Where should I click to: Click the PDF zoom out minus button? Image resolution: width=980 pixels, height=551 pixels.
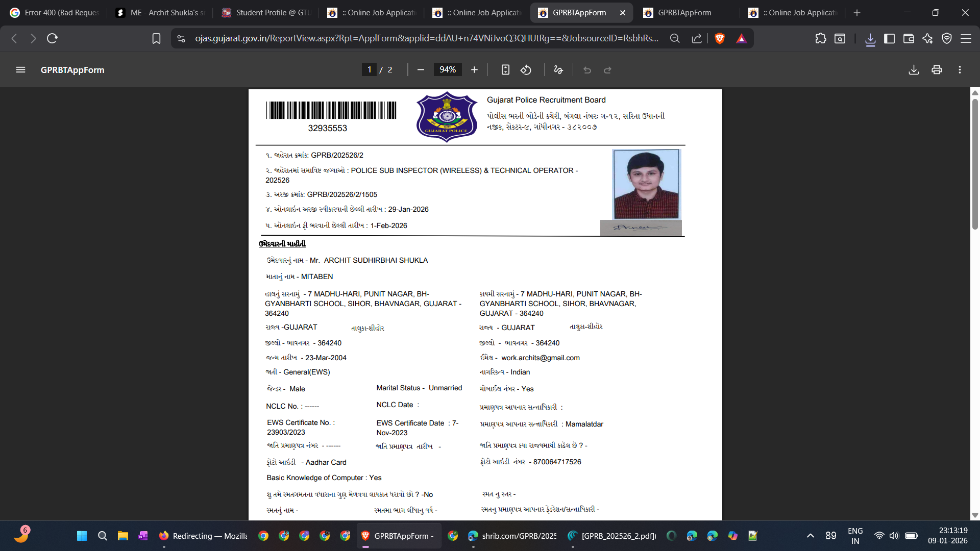coord(421,70)
